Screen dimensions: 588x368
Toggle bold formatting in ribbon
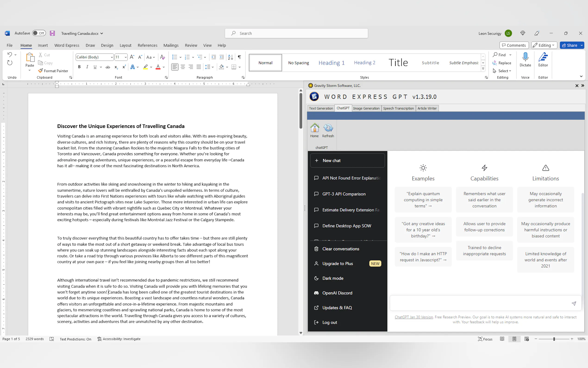pos(79,67)
